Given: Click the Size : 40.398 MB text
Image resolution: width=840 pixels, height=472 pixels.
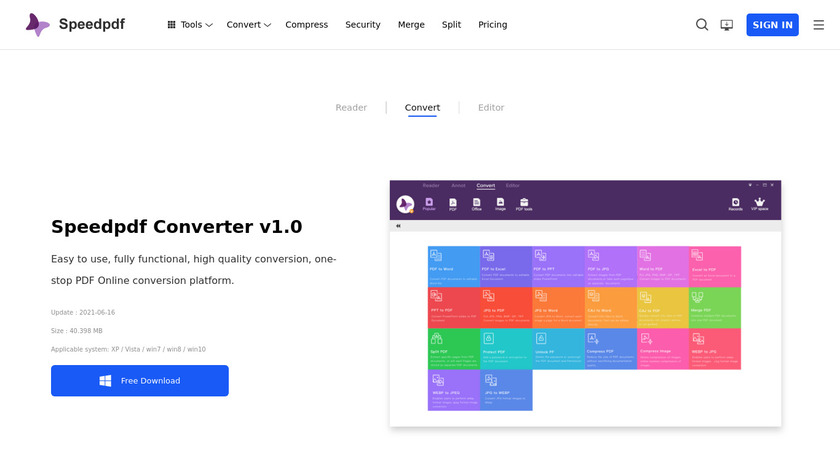Looking at the screenshot, I should click(77, 331).
